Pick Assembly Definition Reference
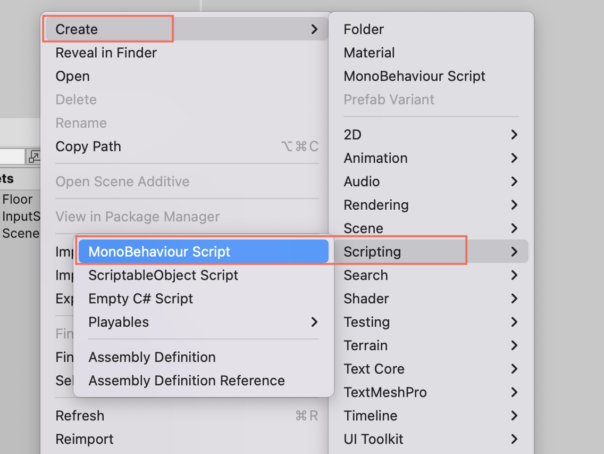This screenshot has height=454, width=604. (203, 380)
